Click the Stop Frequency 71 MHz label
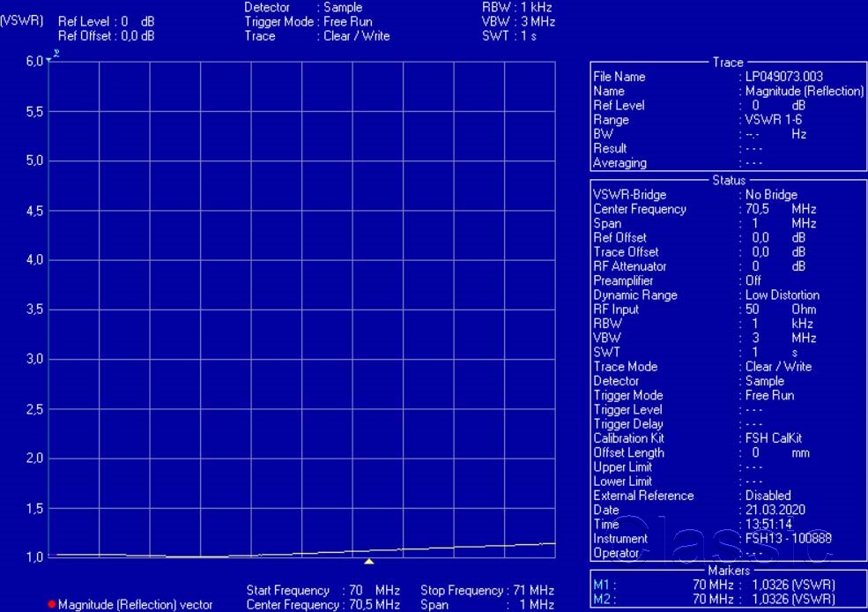Image resolution: width=868 pixels, height=612 pixels. click(487, 591)
